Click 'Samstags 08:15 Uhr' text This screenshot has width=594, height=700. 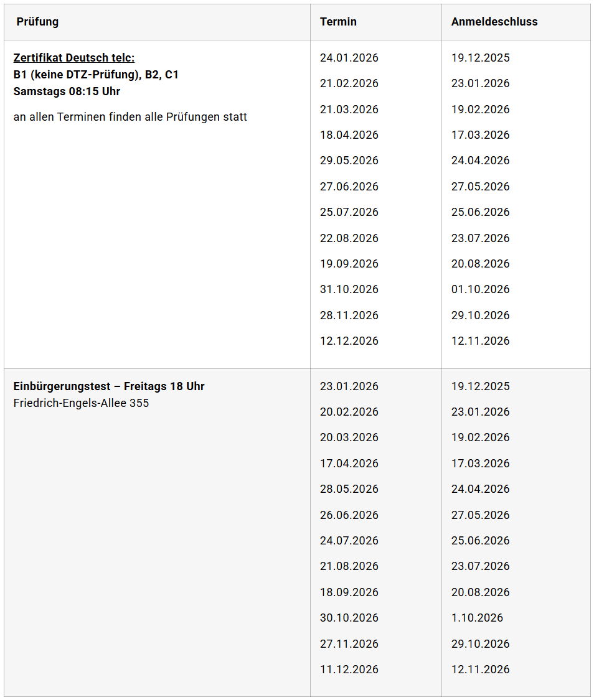pos(67,91)
